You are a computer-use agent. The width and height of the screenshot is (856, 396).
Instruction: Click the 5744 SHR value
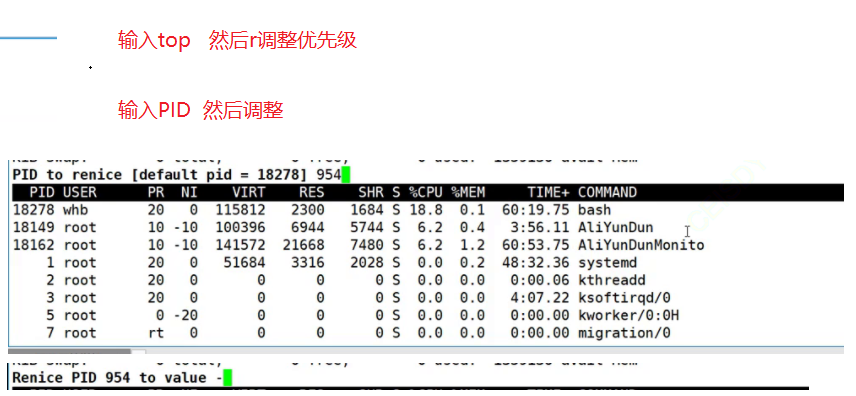coord(367,228)
